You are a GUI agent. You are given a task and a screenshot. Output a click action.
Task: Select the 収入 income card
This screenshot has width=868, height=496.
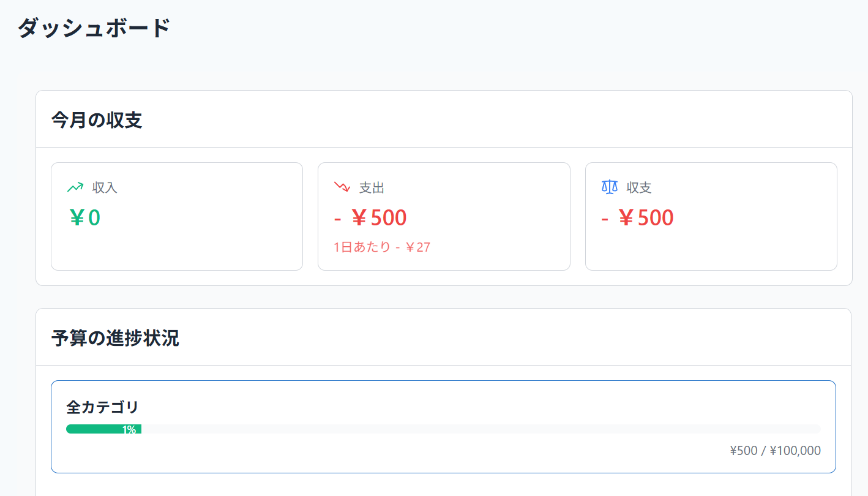(177, 216)
